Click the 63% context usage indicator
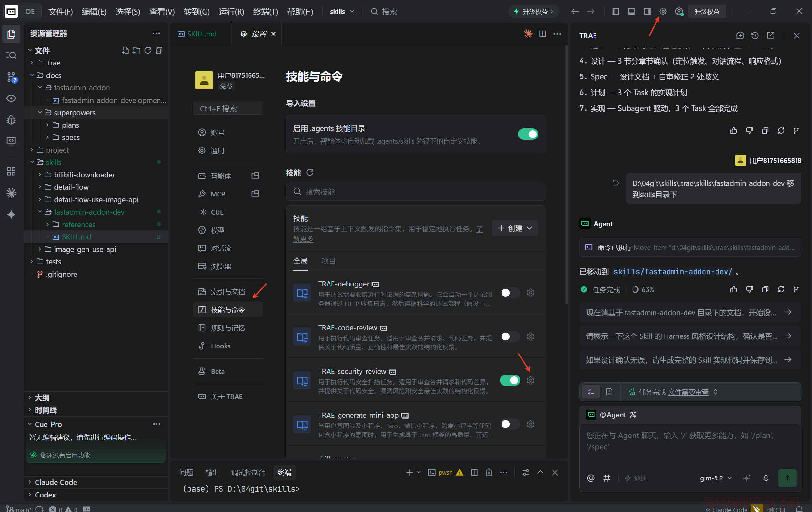The image size is (812, 512). (643, 289)
